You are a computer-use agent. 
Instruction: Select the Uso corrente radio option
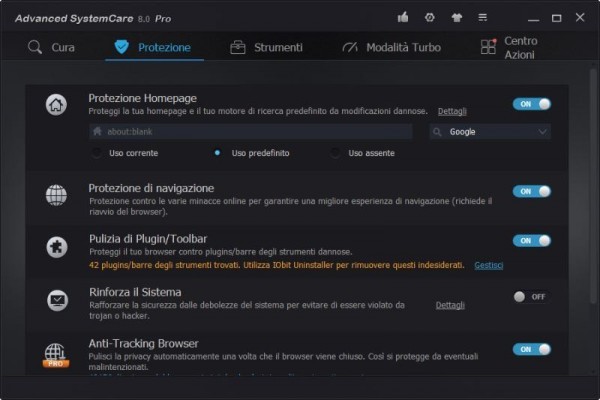[x=97, y=153]
